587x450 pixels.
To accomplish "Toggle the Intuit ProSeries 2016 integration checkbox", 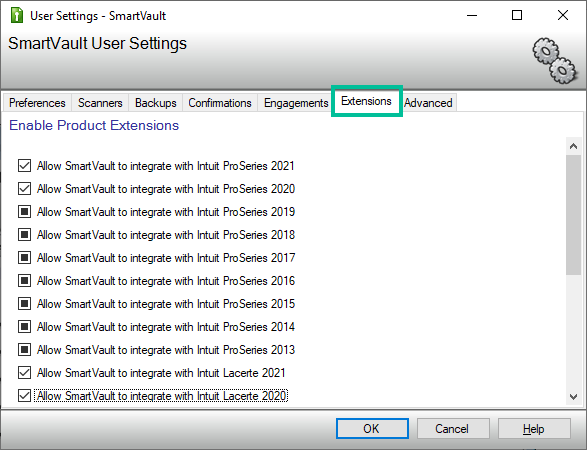I will [x=24, y=280].
